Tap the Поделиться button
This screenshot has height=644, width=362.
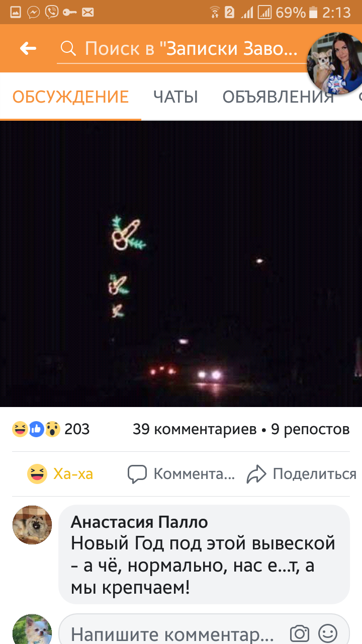(x=302, y=474)
